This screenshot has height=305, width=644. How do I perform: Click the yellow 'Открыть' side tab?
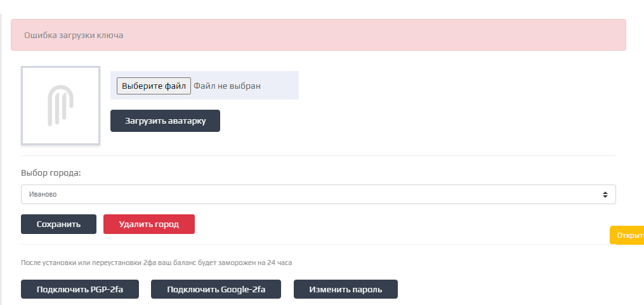point(627,235)
